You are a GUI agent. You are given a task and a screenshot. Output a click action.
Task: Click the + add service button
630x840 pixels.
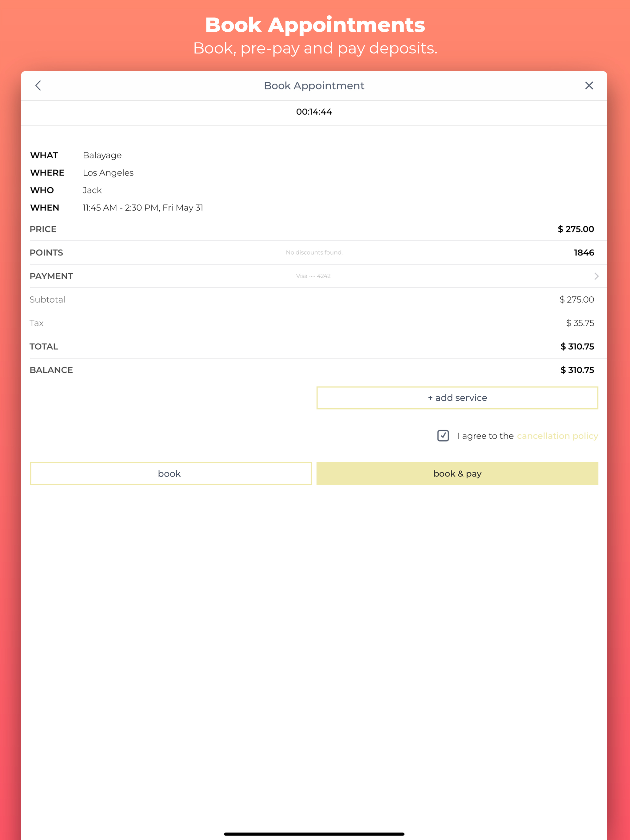(457, 398)
